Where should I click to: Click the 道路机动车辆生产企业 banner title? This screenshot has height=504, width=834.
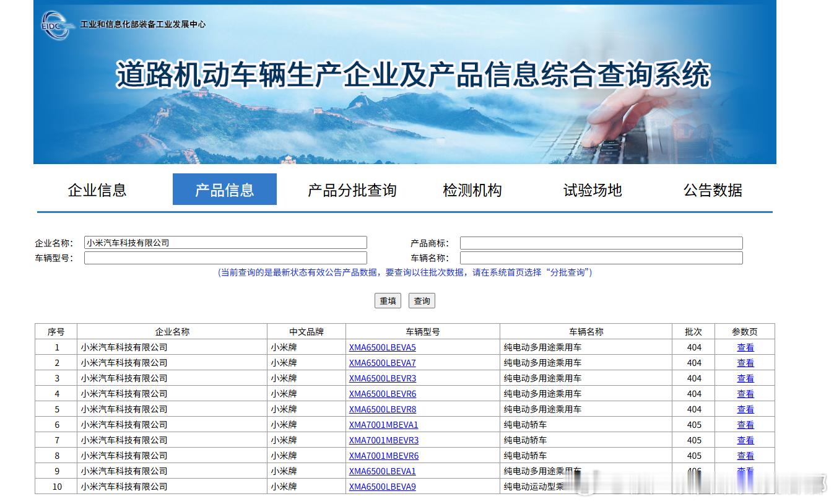coord(413,75)
